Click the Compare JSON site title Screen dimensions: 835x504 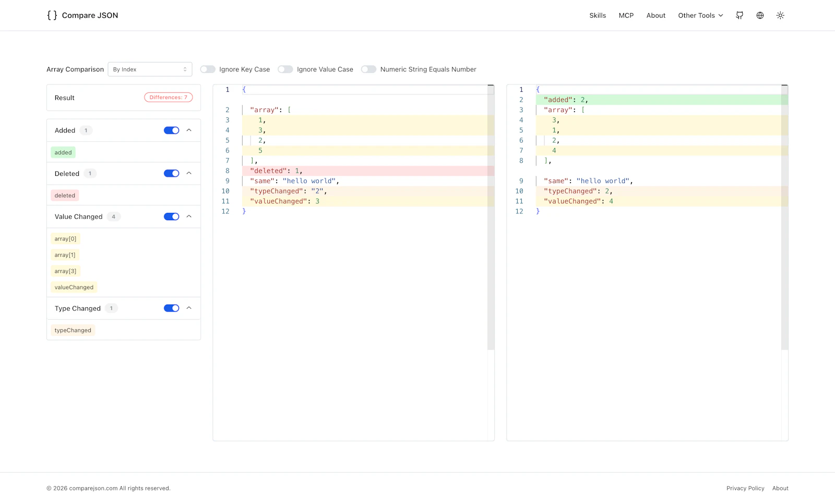(x=90, y=16)
